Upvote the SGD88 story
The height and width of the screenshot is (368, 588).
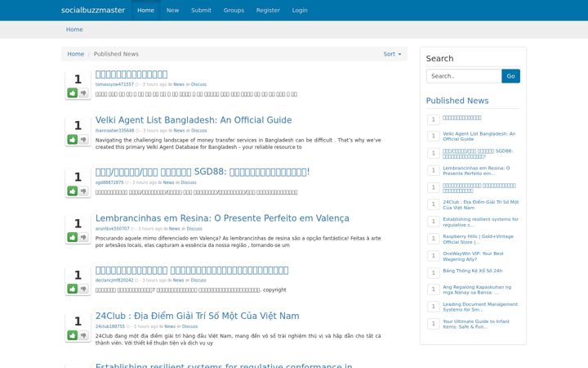pyautogui.click(x=73, y=191)
